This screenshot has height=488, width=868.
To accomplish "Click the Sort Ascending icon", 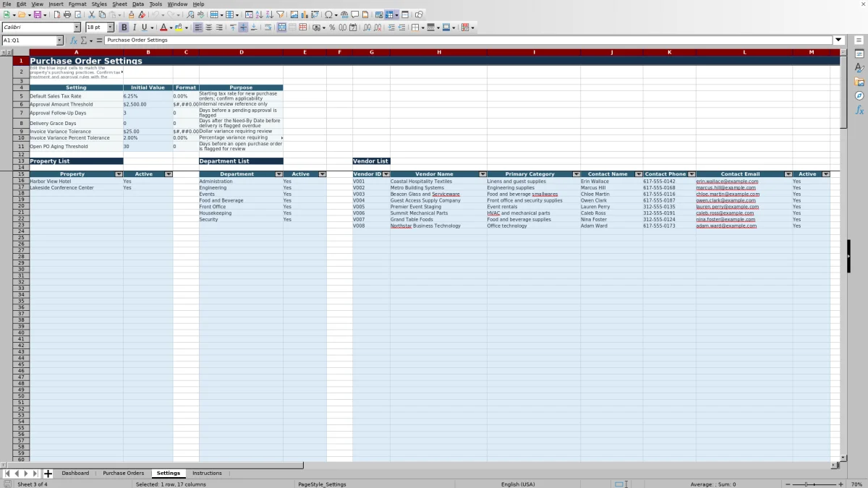I will [260, 14].
